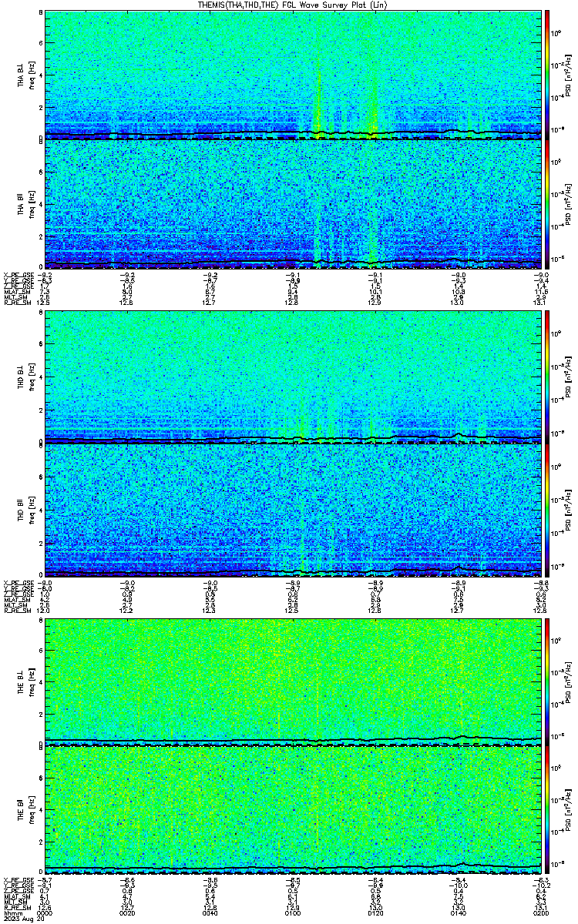Click the 'THE B⊥ freq [Hz]' y-axis label
Image resolution: width=578 pixels, height=924 pixels.
pyautogui.click(x=26, y=681)
